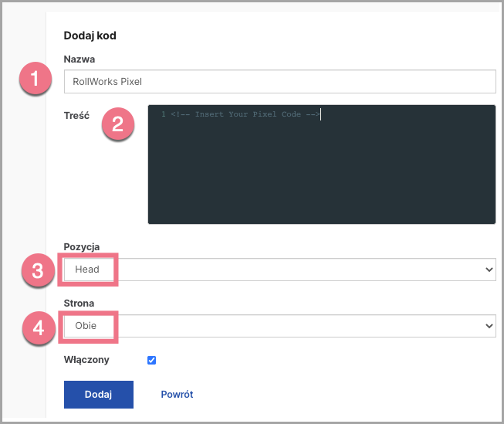The width and height of the screenshot is (504, 424).
Task: Select the Obie value in Strona
Action: point(86,326)
